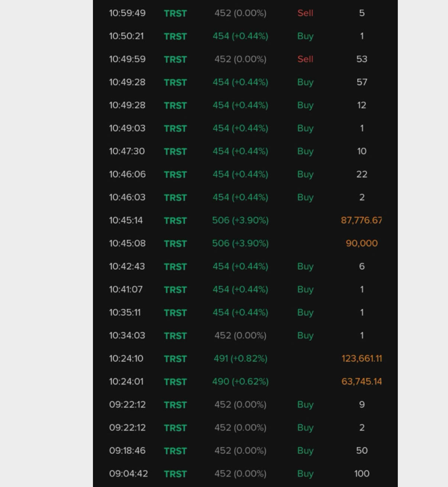
Task: Select the 10:50:21 timestamp cell
Action: pos(126,36)
